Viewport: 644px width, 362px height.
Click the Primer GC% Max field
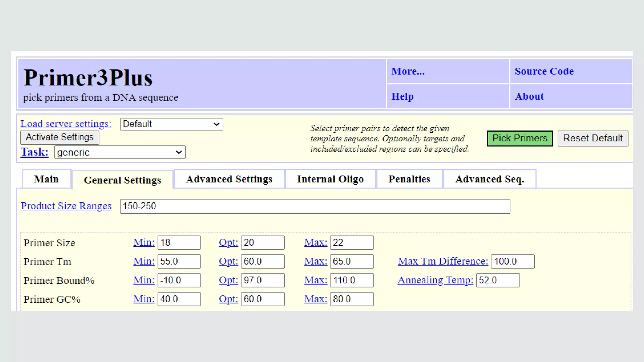click(x=351, y=299)
